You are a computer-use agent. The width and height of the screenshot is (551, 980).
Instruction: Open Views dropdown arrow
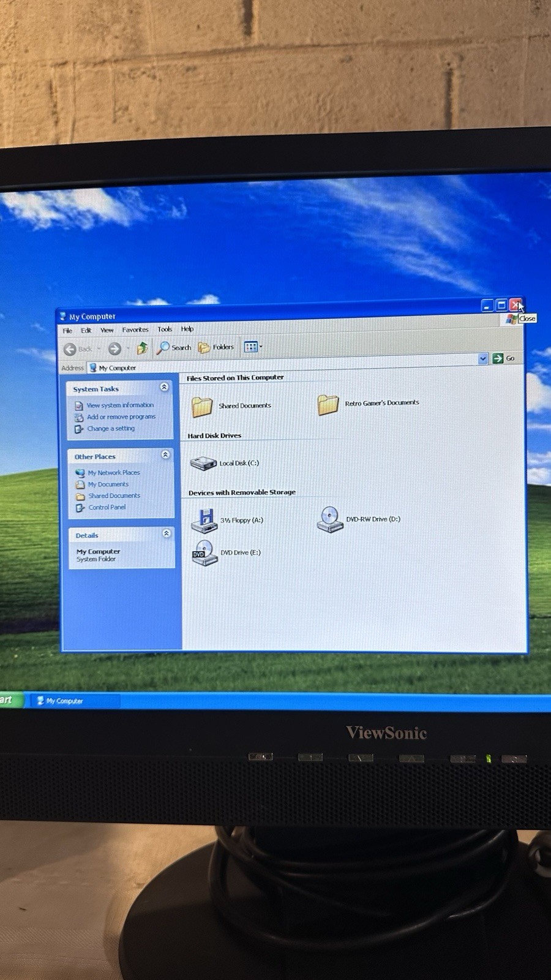pos(261,347)
